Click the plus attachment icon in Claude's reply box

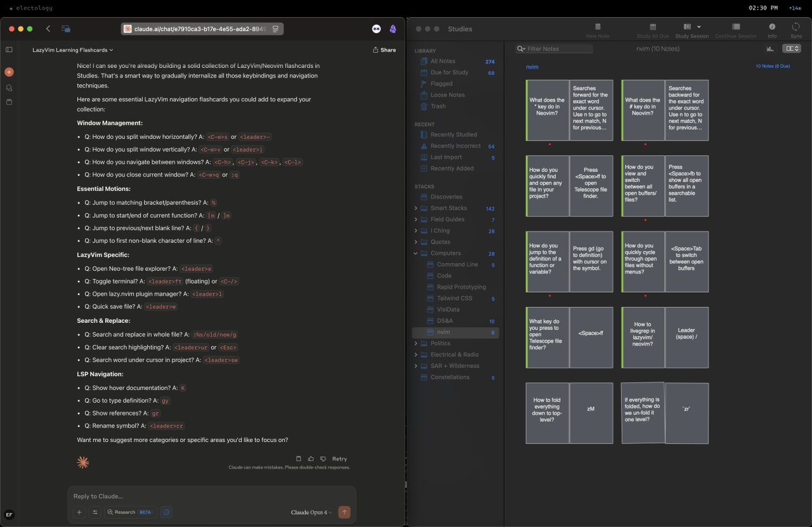click(x=79, y=512)
